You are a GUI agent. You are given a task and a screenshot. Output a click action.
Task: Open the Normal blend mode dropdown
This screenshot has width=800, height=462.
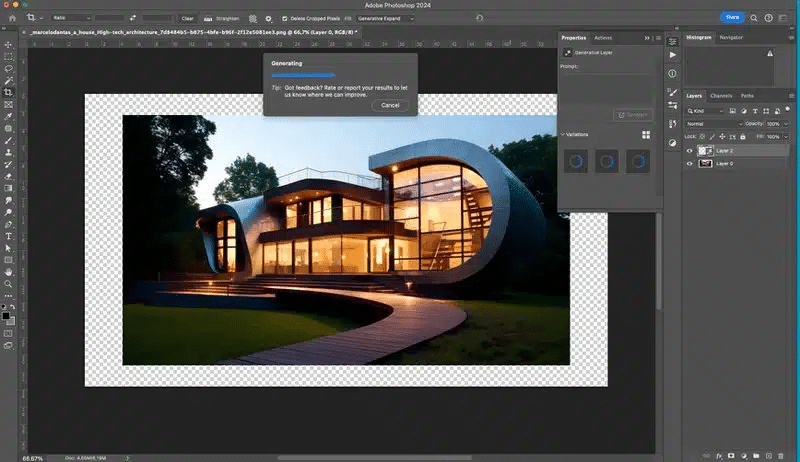(713, 123)
